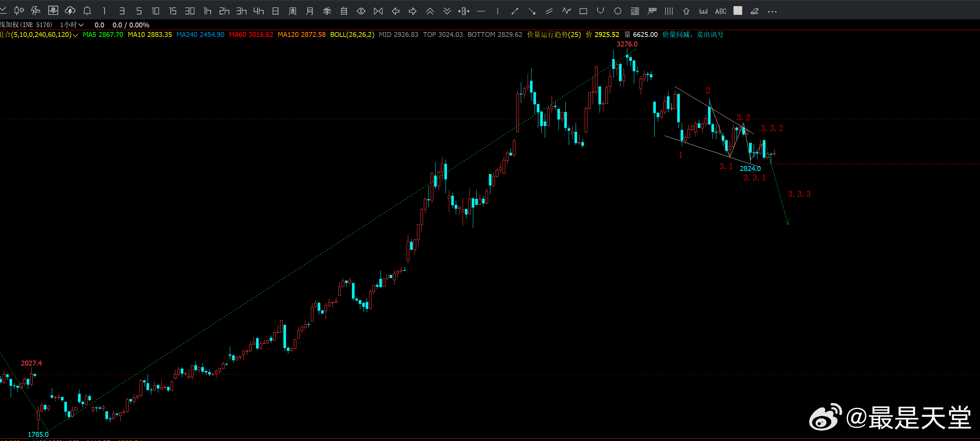Click the cloud lightning order icon

70,11
